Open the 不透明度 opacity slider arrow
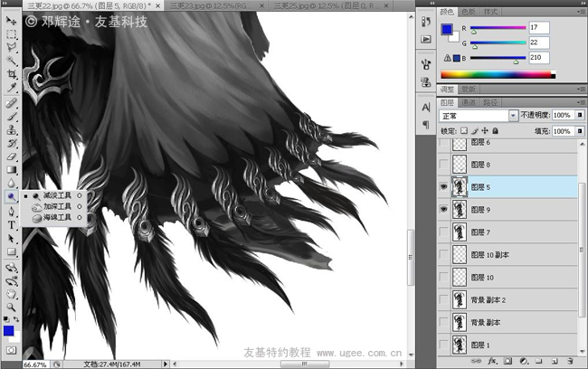The image size is (588, 369). pos(580,115)
